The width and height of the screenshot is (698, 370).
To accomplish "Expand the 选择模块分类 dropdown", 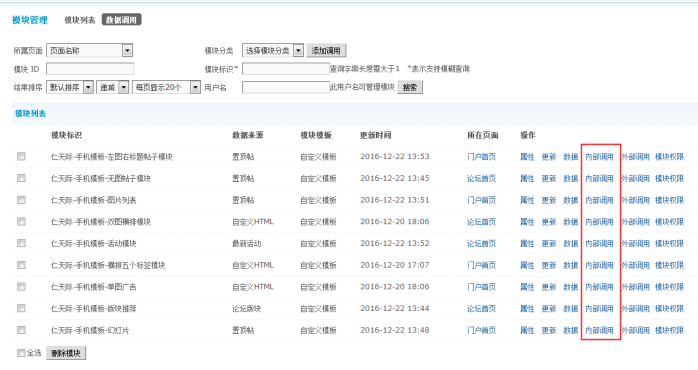I will tap(273, 51).
